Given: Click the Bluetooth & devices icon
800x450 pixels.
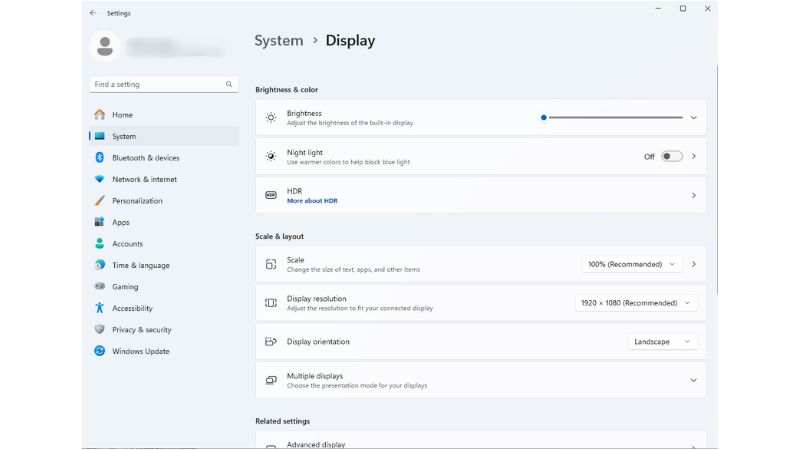Looking at the screenshot, I should pos(99,158).
